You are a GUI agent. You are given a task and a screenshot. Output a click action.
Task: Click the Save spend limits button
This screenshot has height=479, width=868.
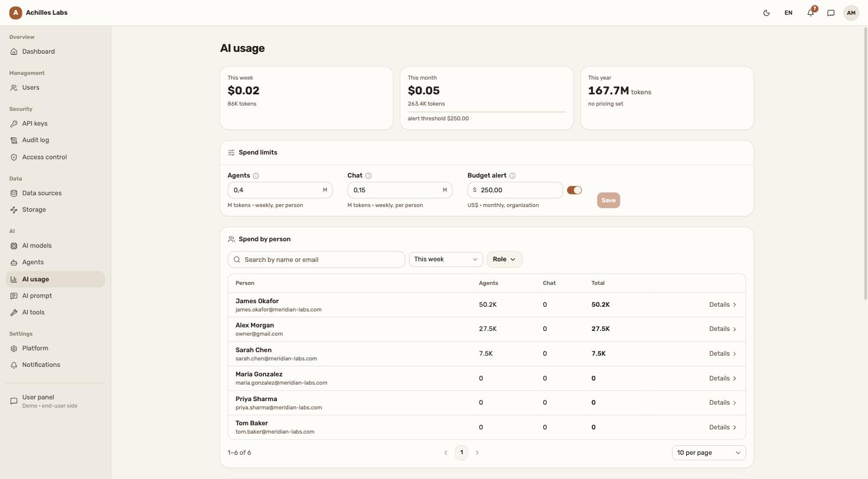tap(608, 201)
